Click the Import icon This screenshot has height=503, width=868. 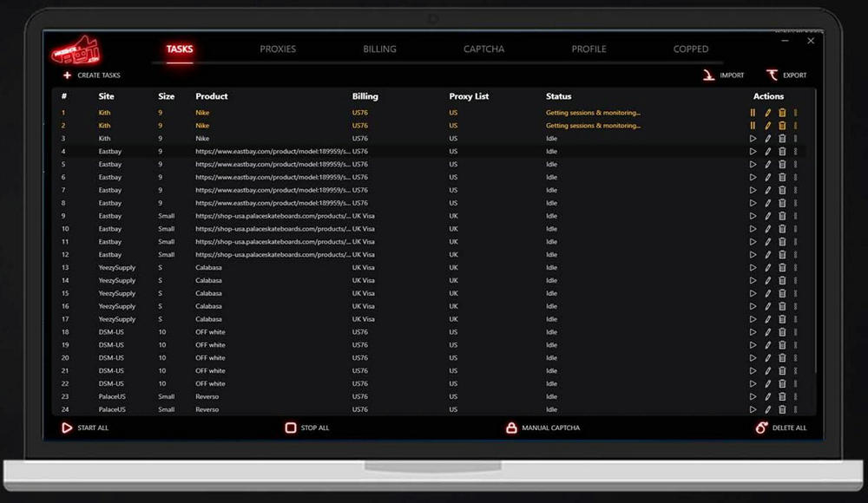(709, 75)
